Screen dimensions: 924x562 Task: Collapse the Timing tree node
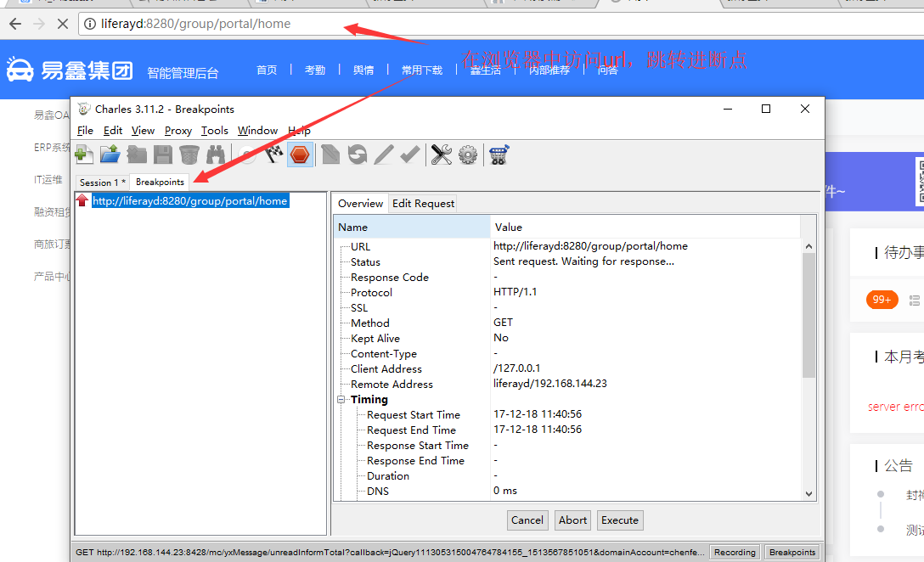341,399
